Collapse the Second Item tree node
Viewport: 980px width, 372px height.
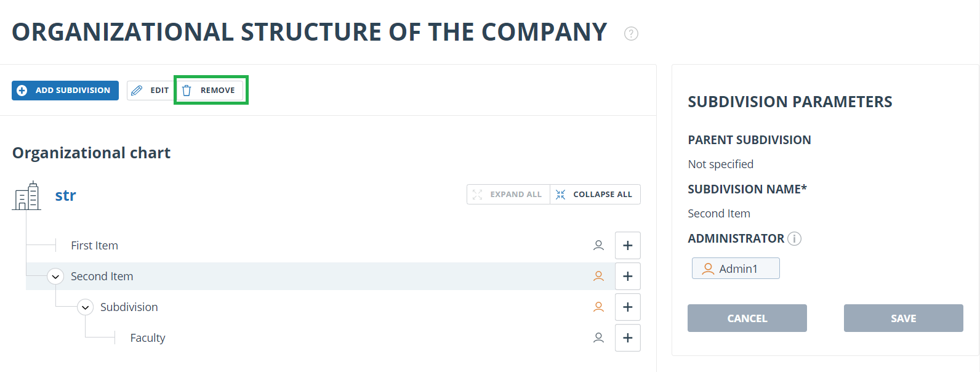coord(56,277)
